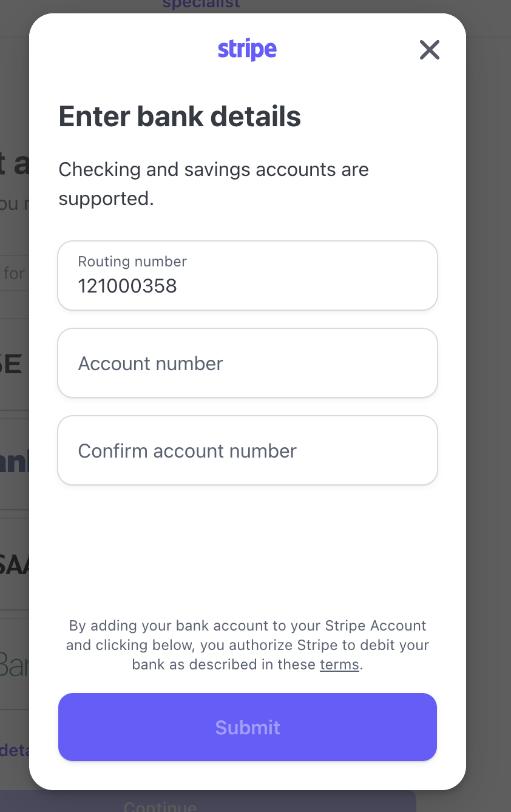This screenshot has width=511, height=812.
Task: Open the terms link
Action: pos(339,665)
